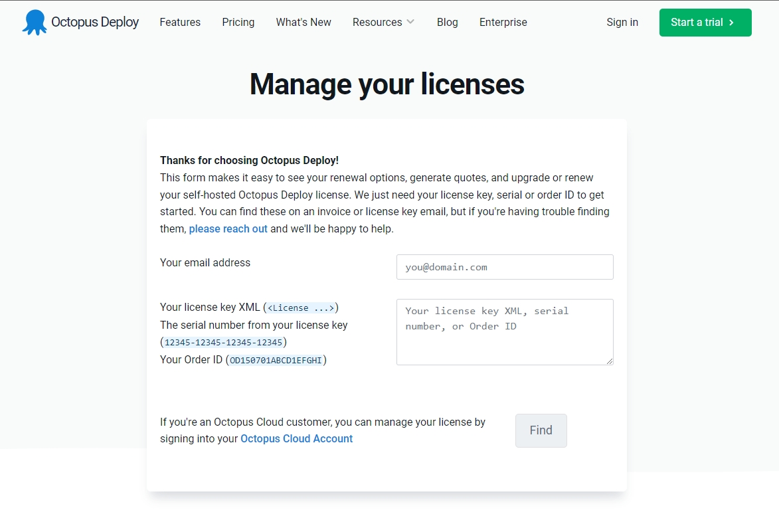The height and width of the screenshot is (532, 779).
Task: Follow the 'please reach out' link
Action: click(228, 229)
